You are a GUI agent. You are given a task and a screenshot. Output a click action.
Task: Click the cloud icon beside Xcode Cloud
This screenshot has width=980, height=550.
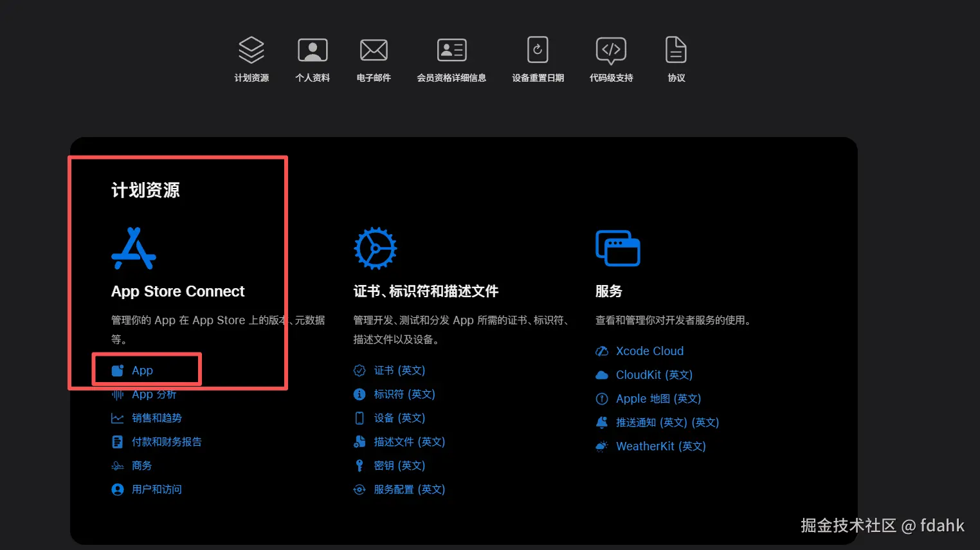click(x=602, y=351)
